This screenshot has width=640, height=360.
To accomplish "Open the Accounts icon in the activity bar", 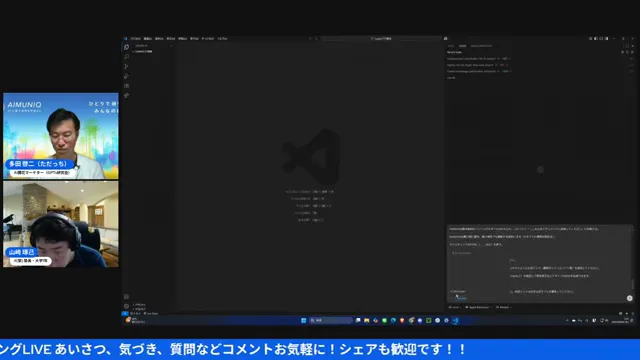I will click(127, 297).
